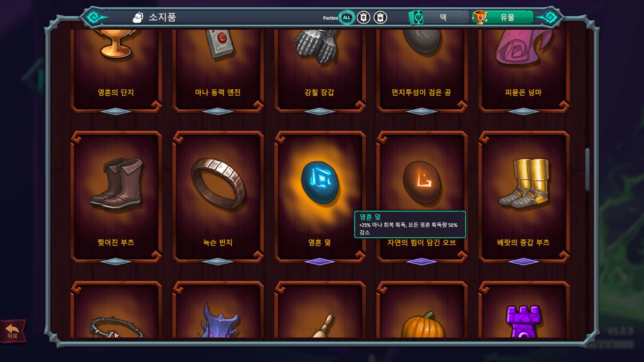Click the purple tower artifact card
Image resolution: width=644 pixels, height=362 pixels.
(x=524, y=310)
